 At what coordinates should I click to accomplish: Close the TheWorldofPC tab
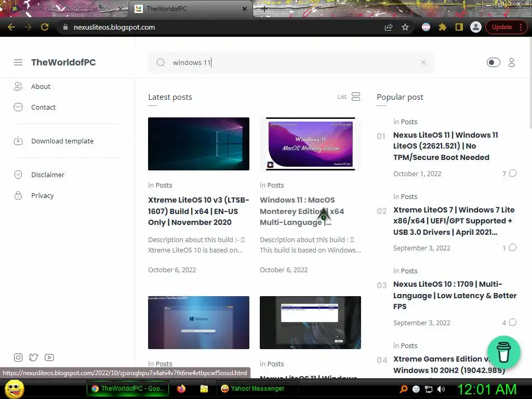tap(245, 9)
